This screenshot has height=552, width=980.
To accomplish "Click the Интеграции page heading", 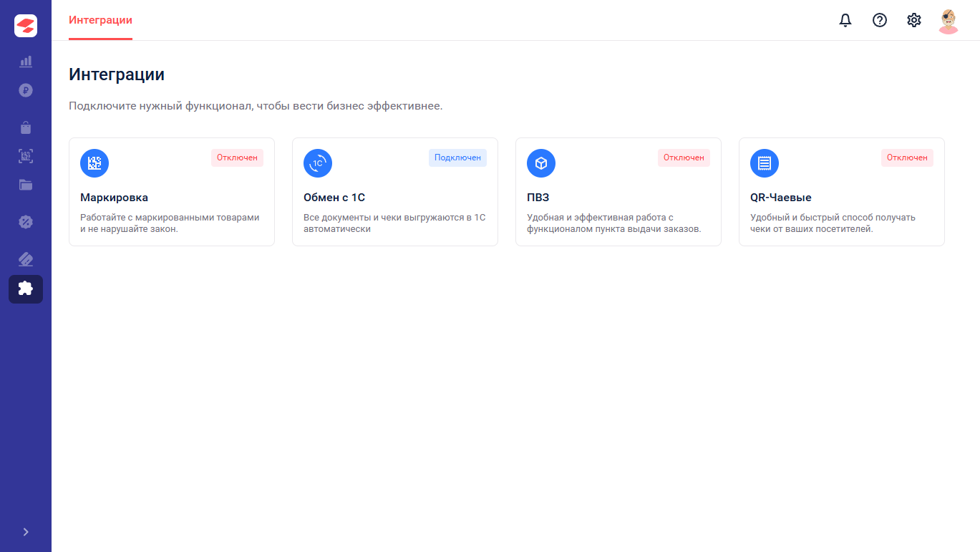I will pyautogui.click(x=117, y=74).
